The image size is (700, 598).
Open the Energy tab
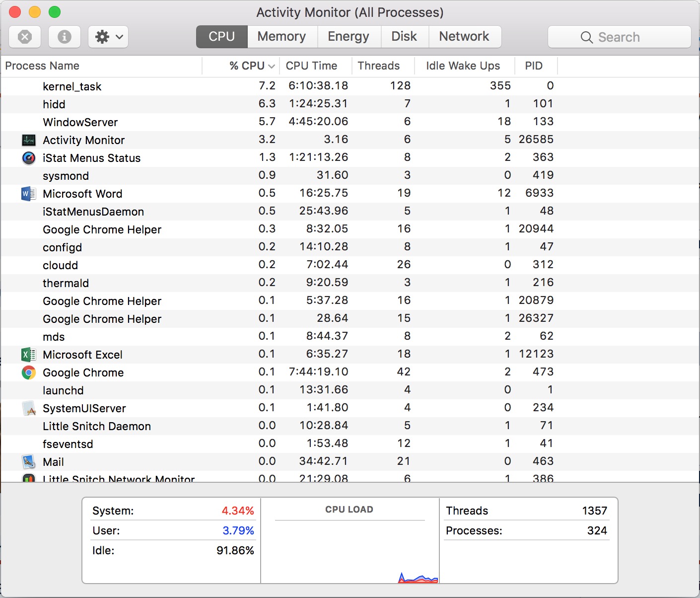pyautogui.click(x=349, y=37)
